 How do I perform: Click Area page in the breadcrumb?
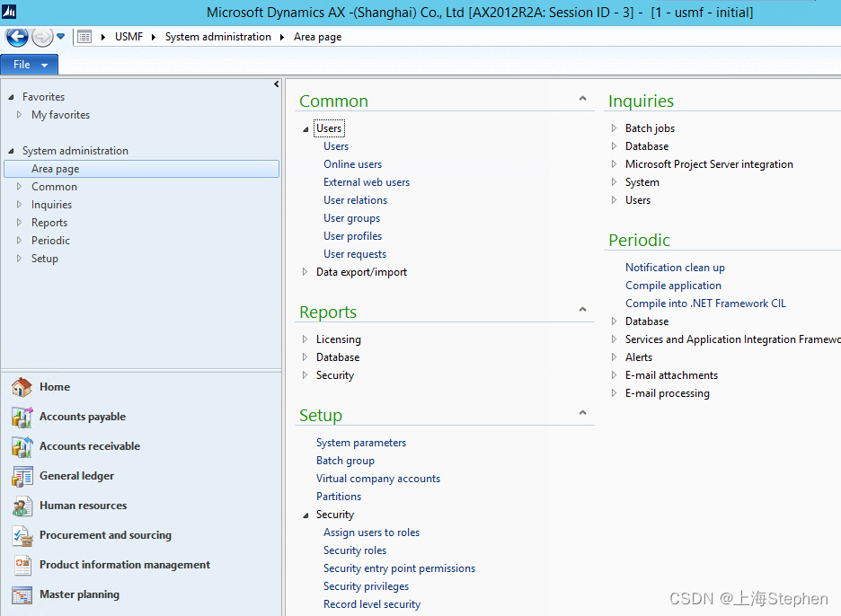(x=317, y=37)
